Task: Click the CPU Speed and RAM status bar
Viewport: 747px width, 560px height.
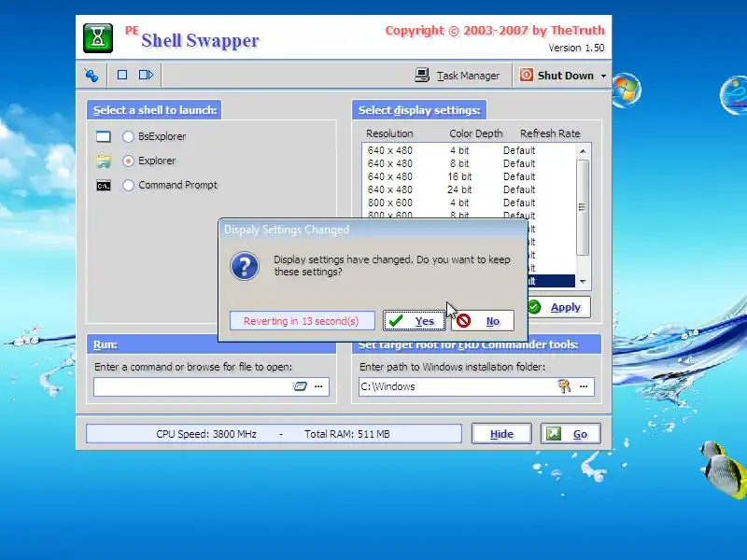Action: (274, 434)
